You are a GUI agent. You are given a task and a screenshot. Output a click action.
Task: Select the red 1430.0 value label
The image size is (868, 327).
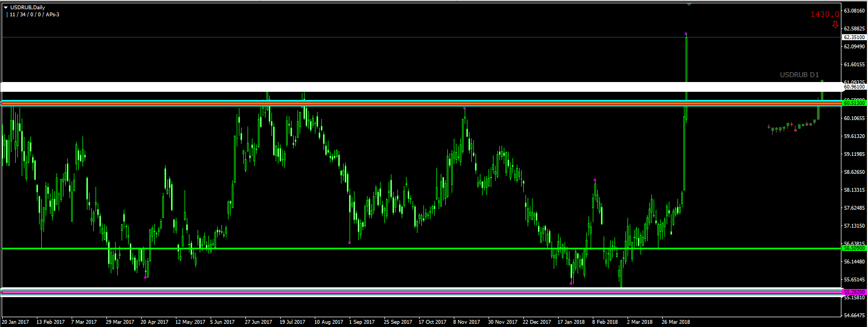[x=825, y=15]
